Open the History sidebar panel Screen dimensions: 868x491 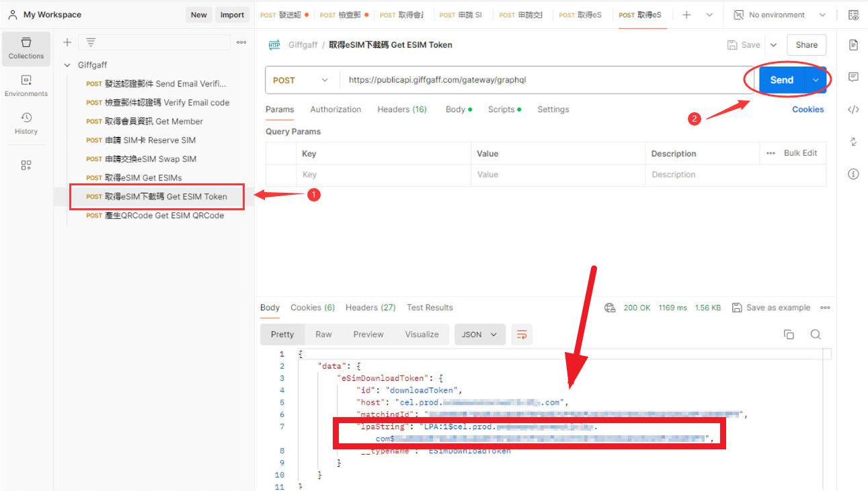click(26, 124)
